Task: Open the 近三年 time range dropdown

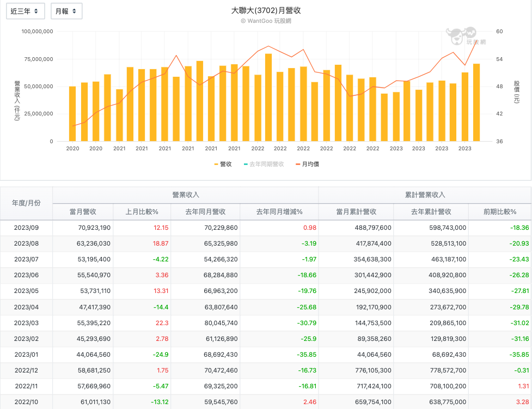Action: 25,11
